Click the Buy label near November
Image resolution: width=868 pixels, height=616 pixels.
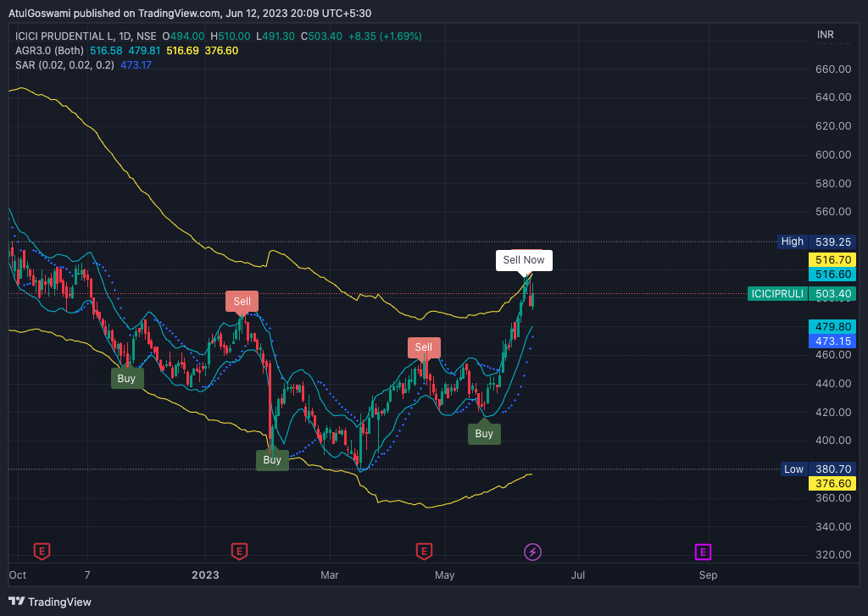click(127, 379)
